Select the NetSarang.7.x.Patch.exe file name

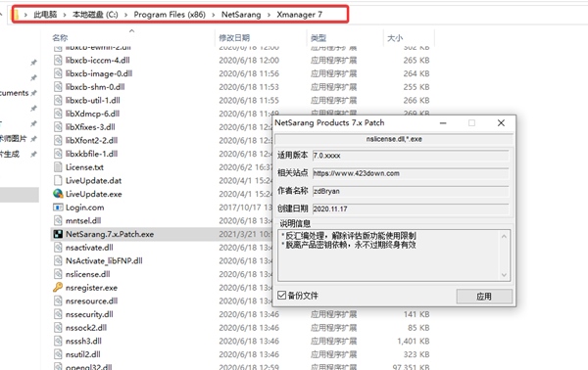point(110,235)
